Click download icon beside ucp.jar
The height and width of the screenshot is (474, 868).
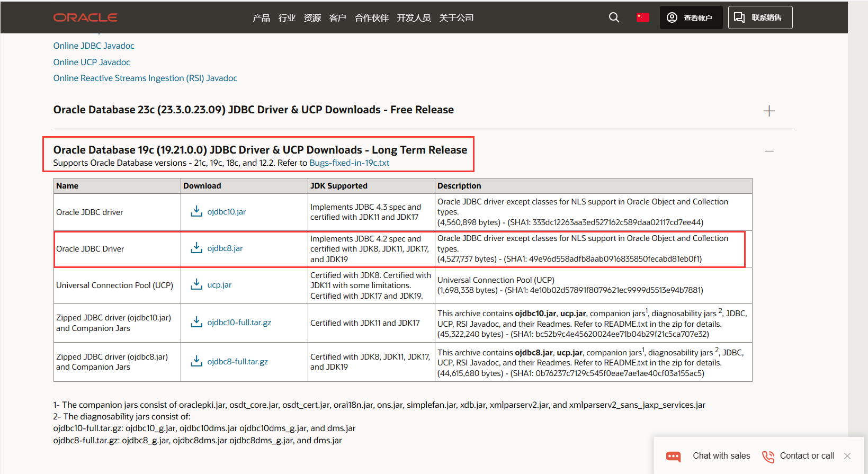click(196, 284)
